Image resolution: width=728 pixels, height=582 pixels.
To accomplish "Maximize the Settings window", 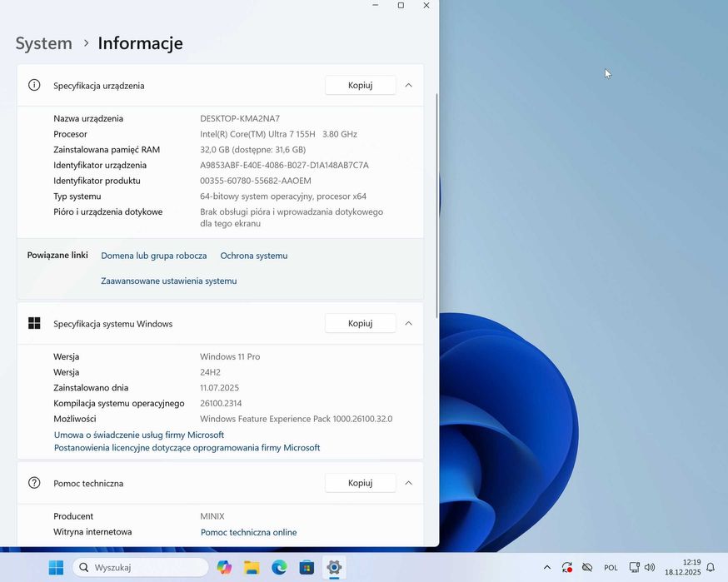I will click(401, 5).
